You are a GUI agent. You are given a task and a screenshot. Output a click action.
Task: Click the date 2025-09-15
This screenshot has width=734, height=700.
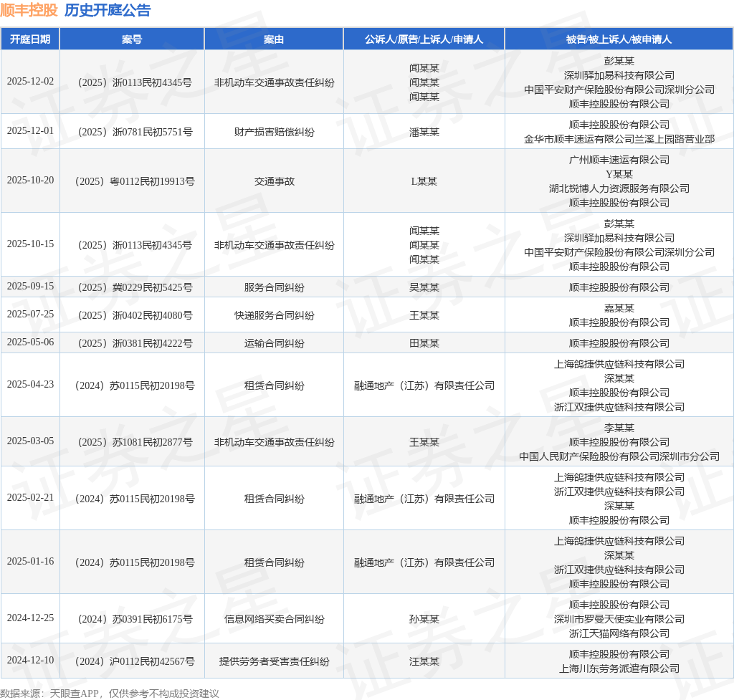(x=30, y=287)
